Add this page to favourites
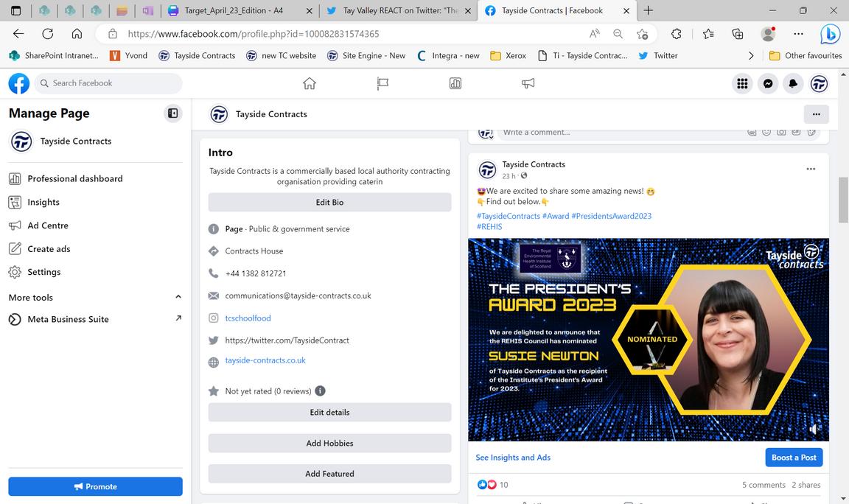This screenshot has width=849, height=504. pyautogui.click(x=642, y=34)
